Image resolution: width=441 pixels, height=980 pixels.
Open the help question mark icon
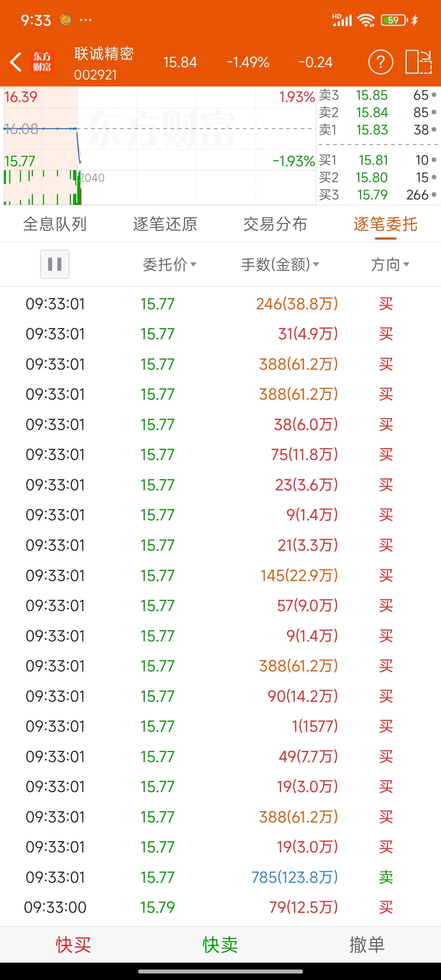(x=381, y=62)
